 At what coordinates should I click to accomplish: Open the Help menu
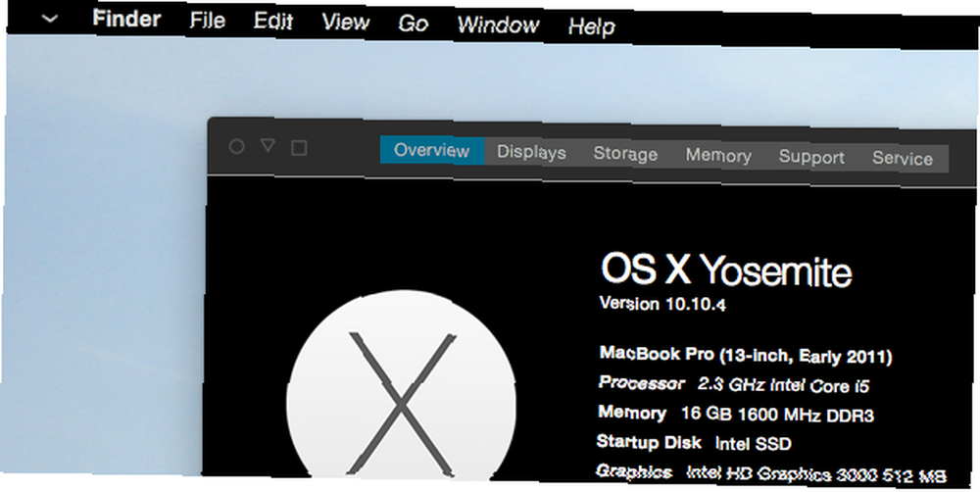pos(591,26)
